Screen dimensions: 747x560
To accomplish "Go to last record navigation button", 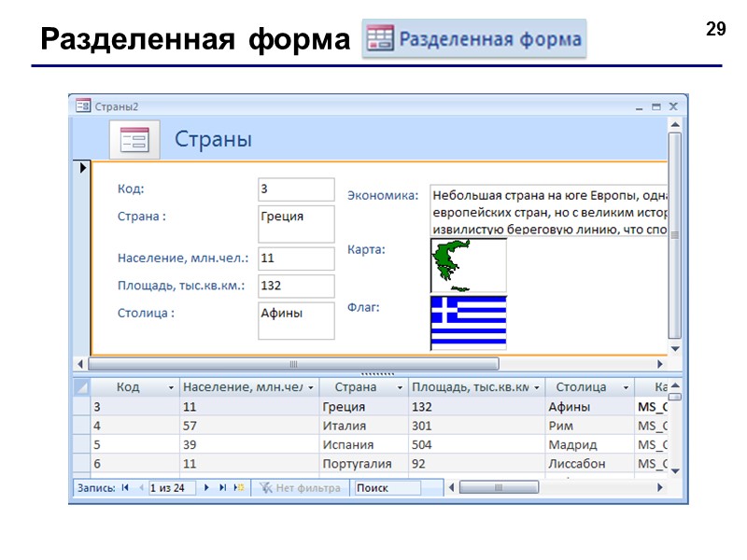I will (222, 487).
